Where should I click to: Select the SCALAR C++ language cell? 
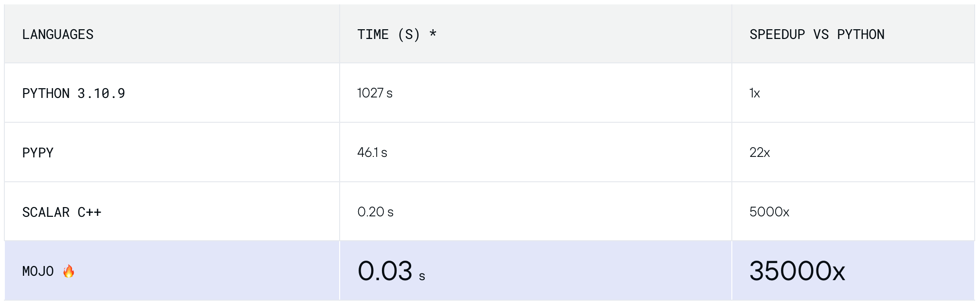[x=62, y=212]
